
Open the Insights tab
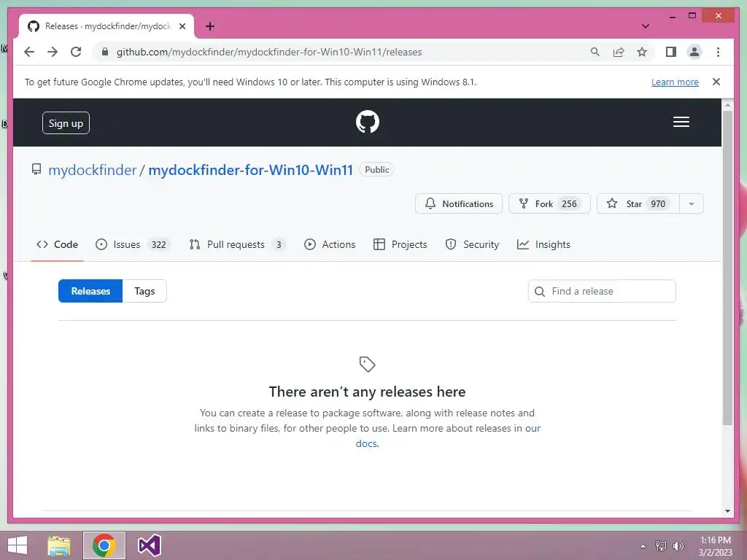(543, 244)
